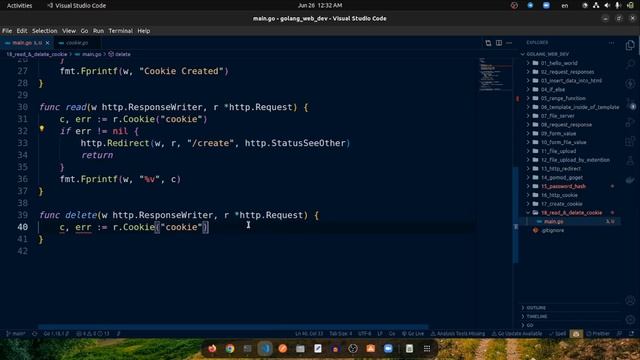Open Show Applications grid in dock
Screen dimensions: 640x360
[427, 348]
